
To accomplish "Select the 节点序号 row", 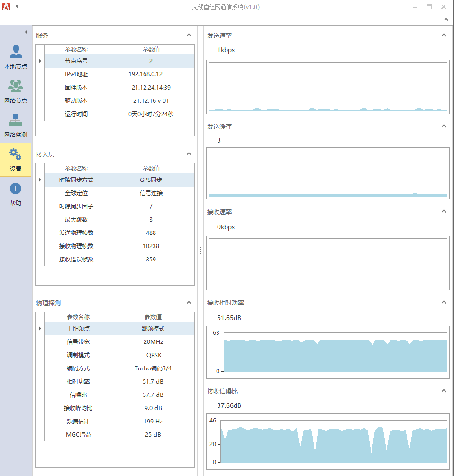I will [x=119, y=61].
